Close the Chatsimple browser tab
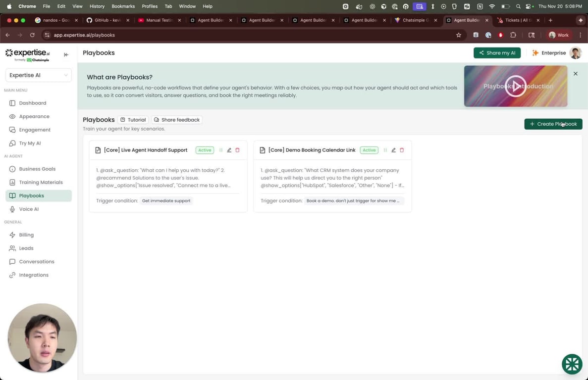The height and width of the screenshot is (380, 588). pos(435,20)
